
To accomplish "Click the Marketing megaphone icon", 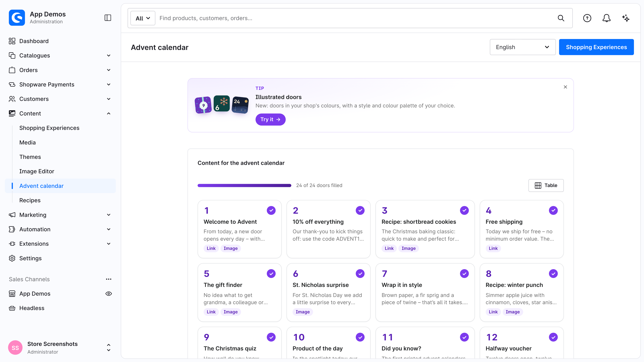I will pyautogui.click(x=12, y=215).
